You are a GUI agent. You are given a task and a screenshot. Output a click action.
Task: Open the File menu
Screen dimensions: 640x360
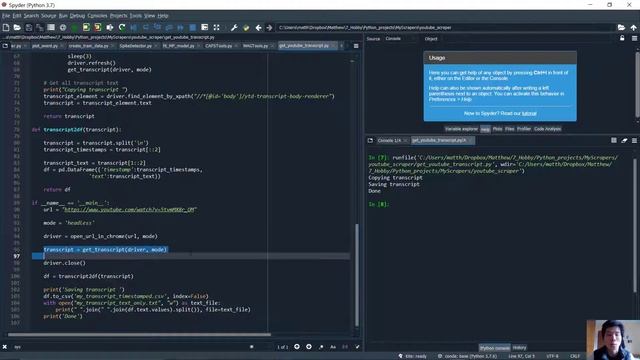(6, 16)
